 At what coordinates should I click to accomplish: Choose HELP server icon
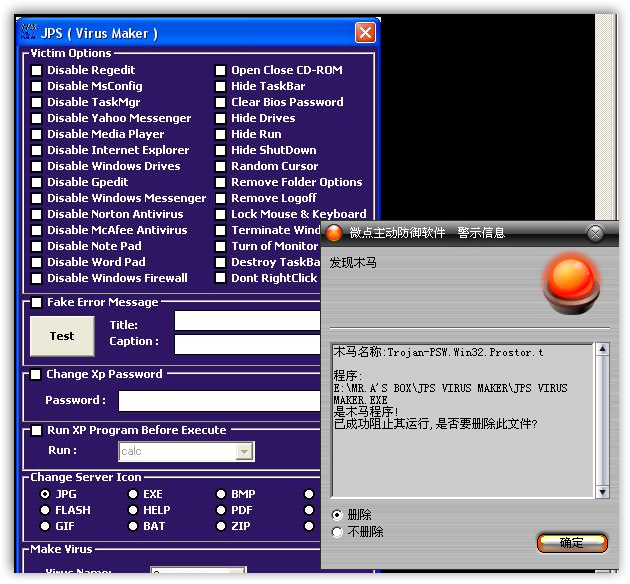(x=133, y=510)
